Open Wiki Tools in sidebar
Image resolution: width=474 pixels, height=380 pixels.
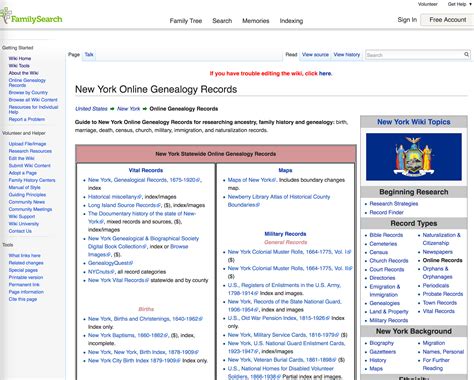tap(19, 66)
